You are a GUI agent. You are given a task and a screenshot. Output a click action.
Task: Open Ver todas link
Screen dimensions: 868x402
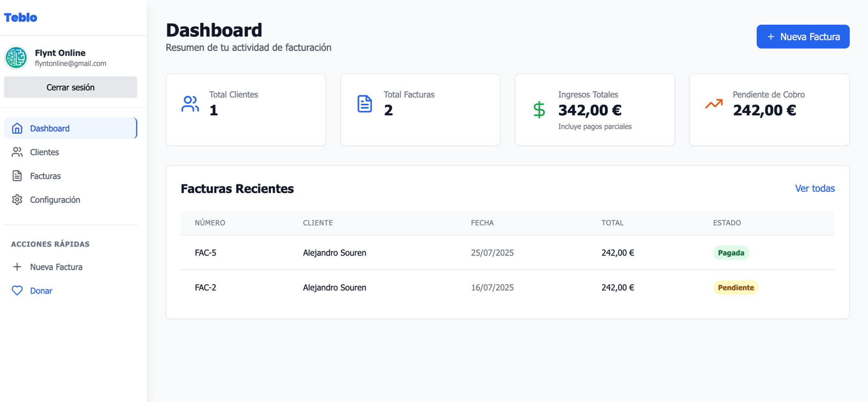[815, 189]
